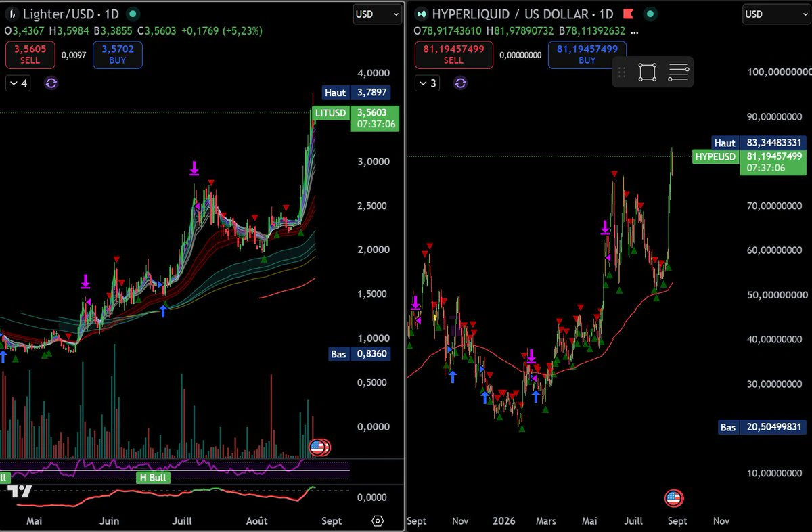Open chart settings gear on Lighter time axis
The height and width of the screenshot is (532, 812).
tap(378, 520)
